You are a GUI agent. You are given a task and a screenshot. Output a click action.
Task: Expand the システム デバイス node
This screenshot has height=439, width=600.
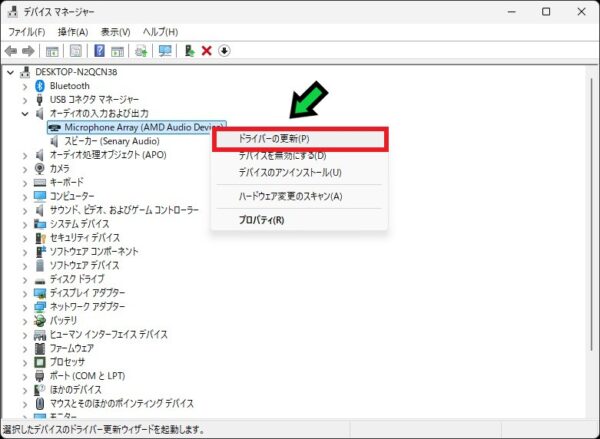25,224
